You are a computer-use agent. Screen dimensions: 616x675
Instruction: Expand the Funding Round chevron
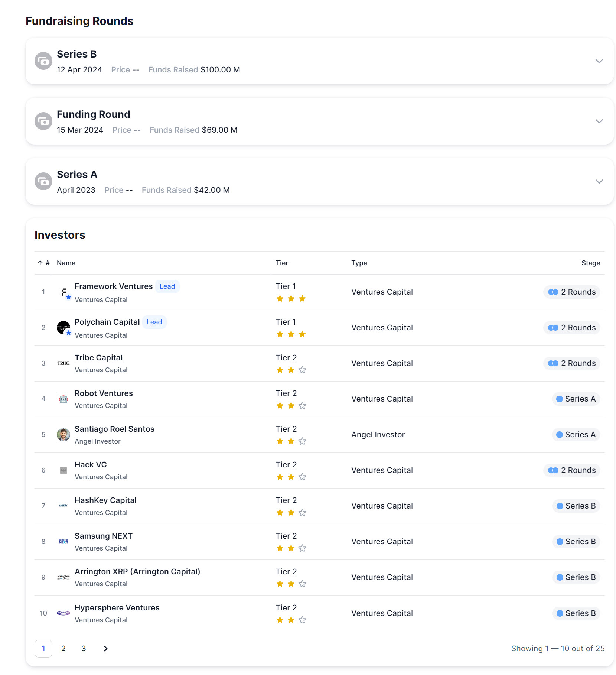tap(599, 121)
